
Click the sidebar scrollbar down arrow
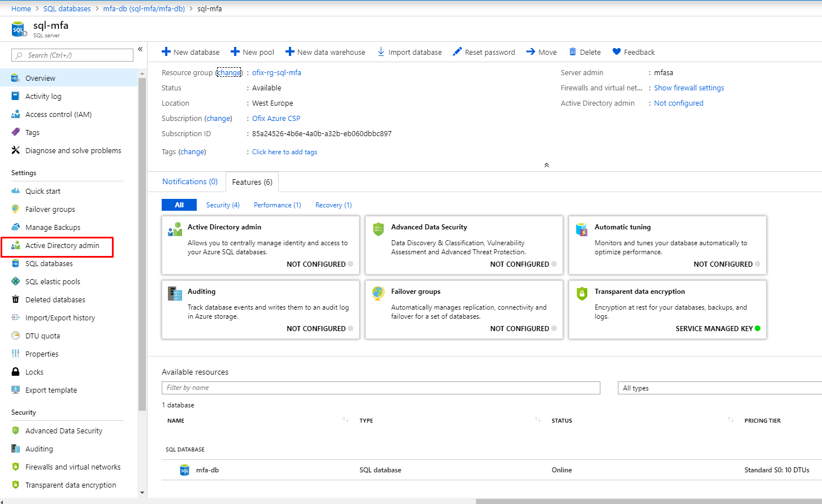tap(142, 493)
